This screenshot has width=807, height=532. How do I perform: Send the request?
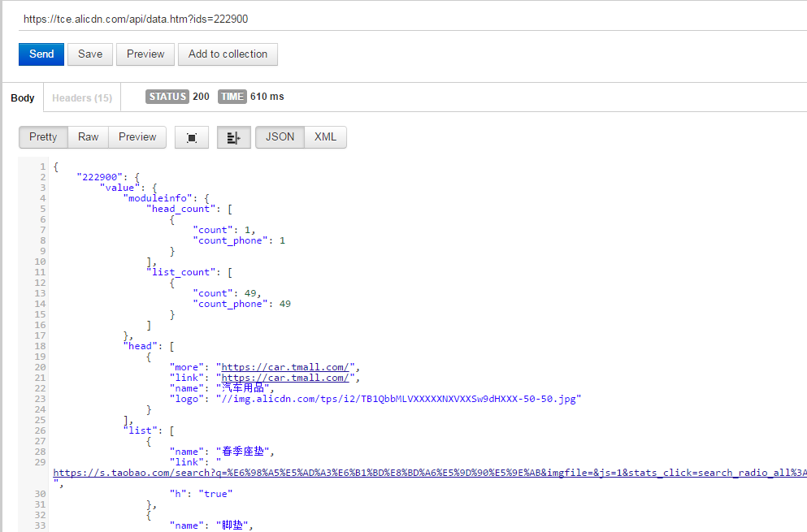pos(41,54)
